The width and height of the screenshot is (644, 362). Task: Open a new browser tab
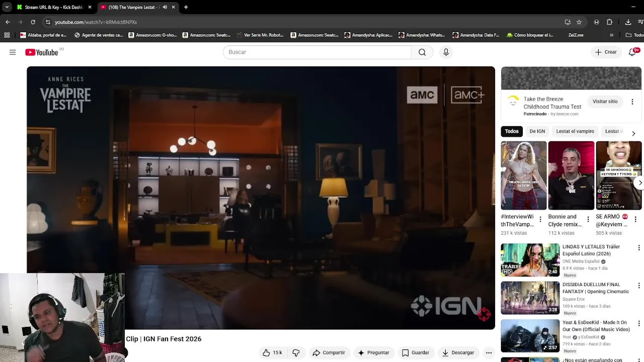tap(186, 7)
